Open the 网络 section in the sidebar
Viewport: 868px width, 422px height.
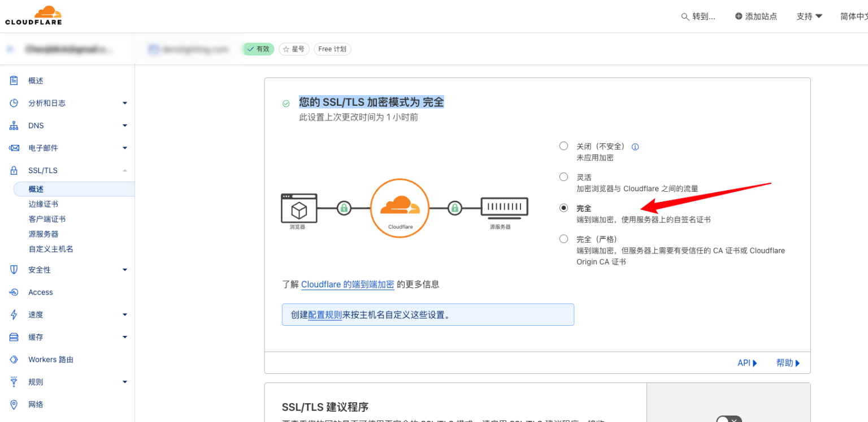[35, 404]
